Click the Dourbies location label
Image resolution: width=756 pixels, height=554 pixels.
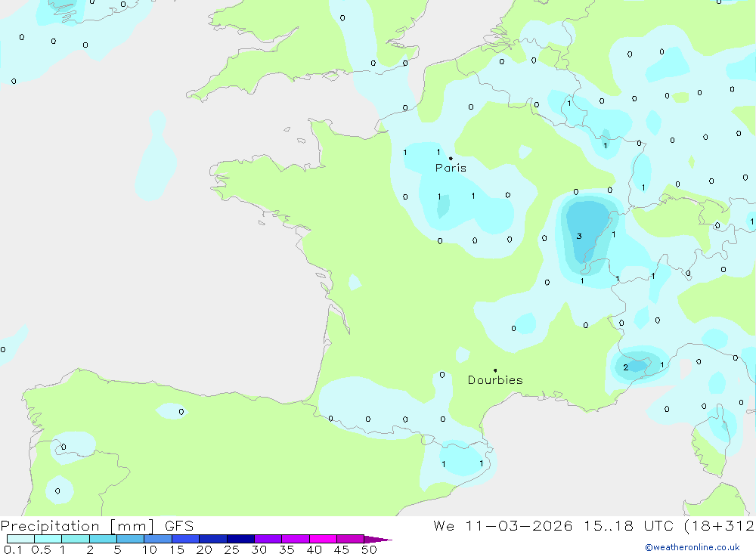pos(495,380)
